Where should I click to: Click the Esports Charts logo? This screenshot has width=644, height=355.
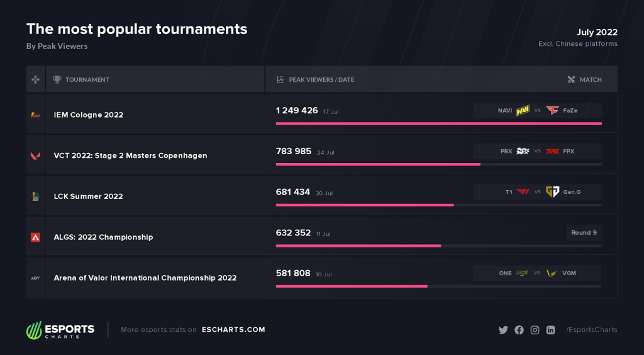(x=60, y=330)
